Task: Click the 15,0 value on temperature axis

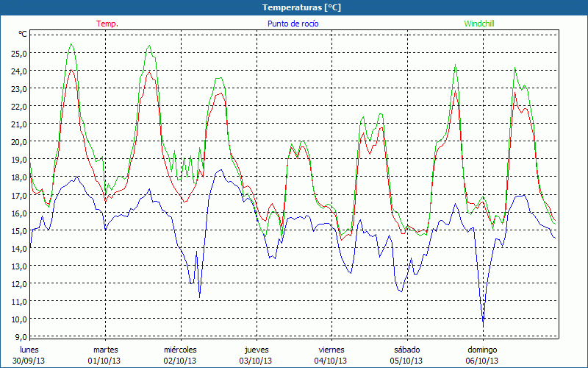Action: (x=18, y=230)
